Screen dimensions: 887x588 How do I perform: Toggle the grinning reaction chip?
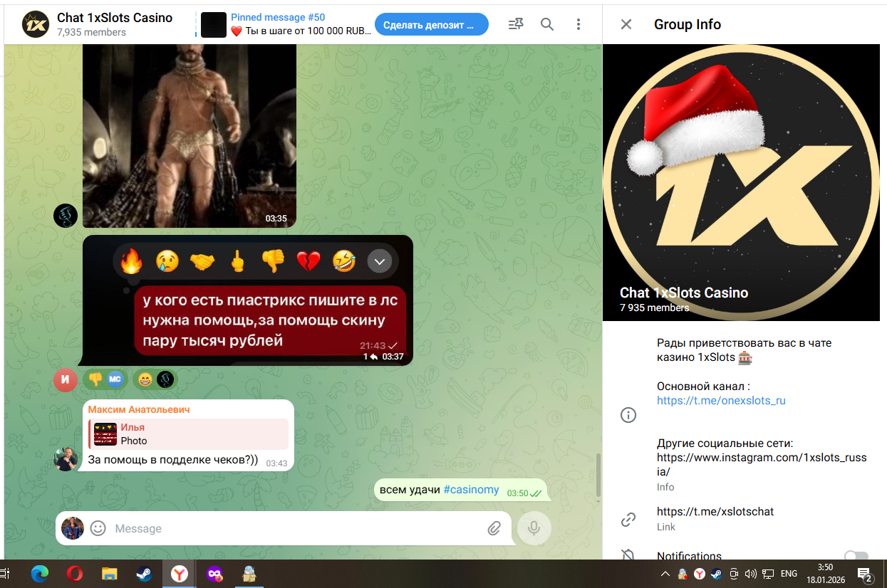(x=155, y=379)
